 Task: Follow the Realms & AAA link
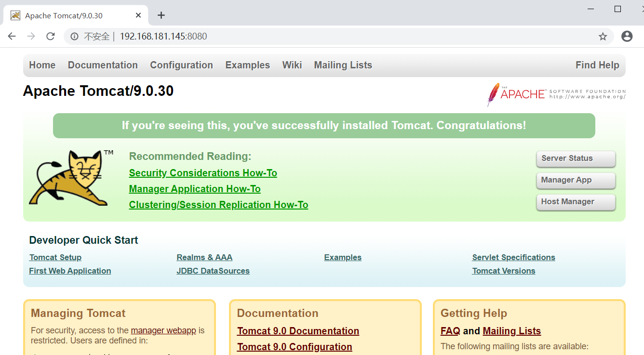(204, 257)
